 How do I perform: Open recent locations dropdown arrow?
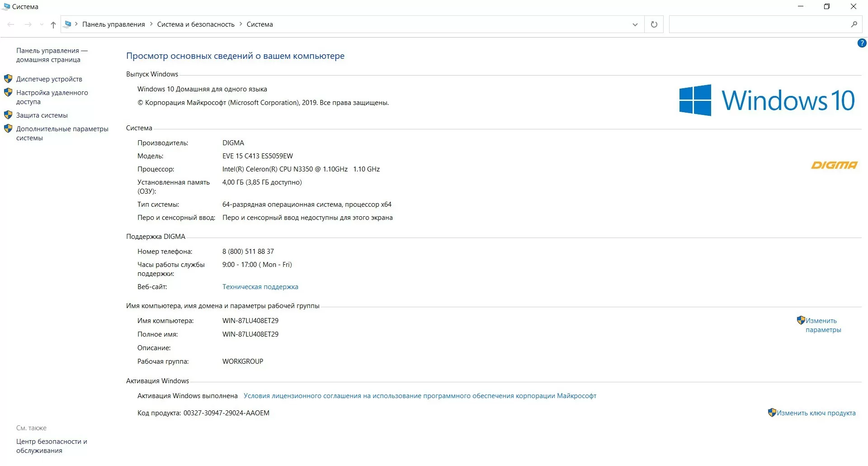(x=42, y=24)
